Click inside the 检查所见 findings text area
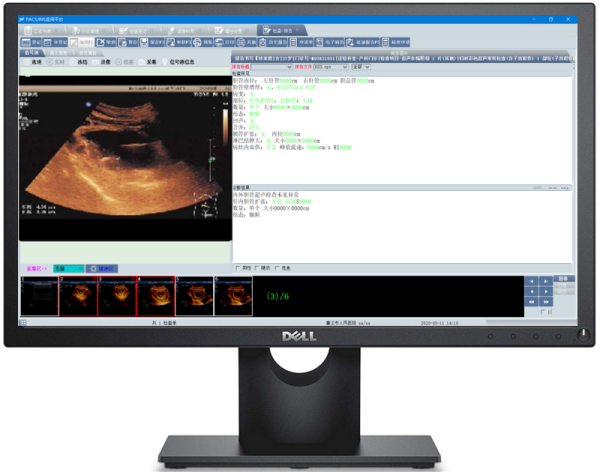The image size is (600, 472). click(x=400, y=140)
